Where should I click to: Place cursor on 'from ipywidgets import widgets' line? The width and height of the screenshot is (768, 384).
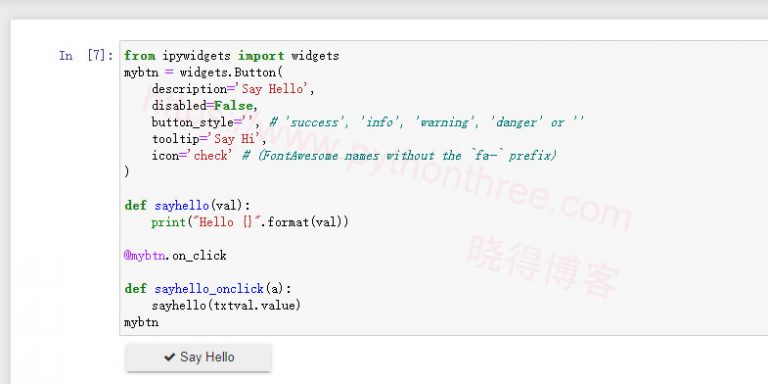[232, 56]
